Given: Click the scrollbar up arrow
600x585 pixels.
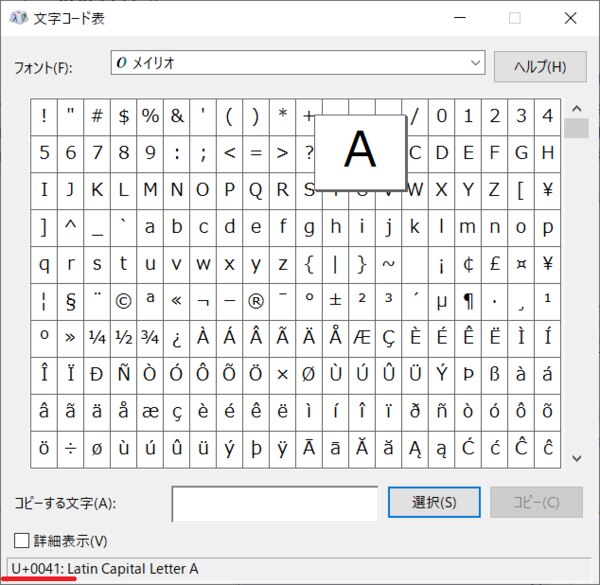Looking at the screenshot, I should (x=576, y=107).
